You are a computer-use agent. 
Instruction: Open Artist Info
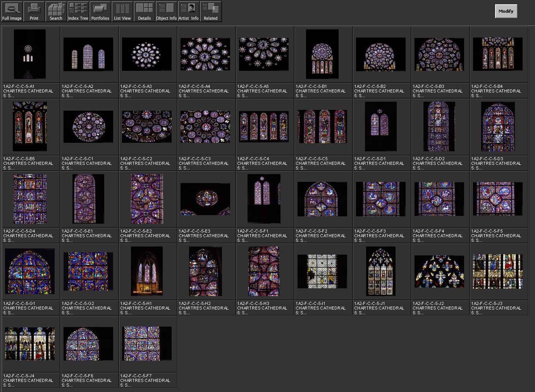click(189, 12)
